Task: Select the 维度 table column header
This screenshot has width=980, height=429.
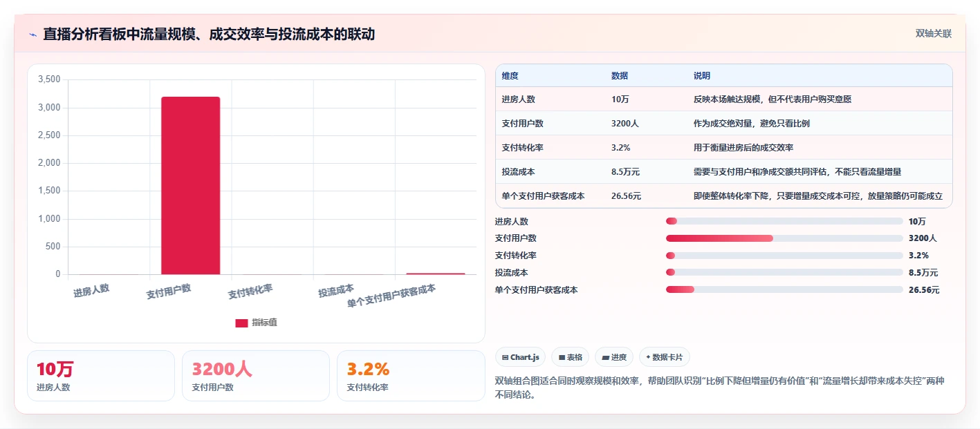Action: [510, 75]
